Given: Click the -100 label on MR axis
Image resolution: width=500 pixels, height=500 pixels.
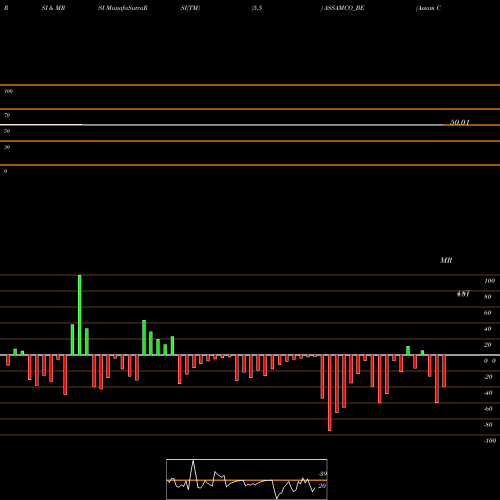Looking at the screenshot, I should [x=490, y=441].
